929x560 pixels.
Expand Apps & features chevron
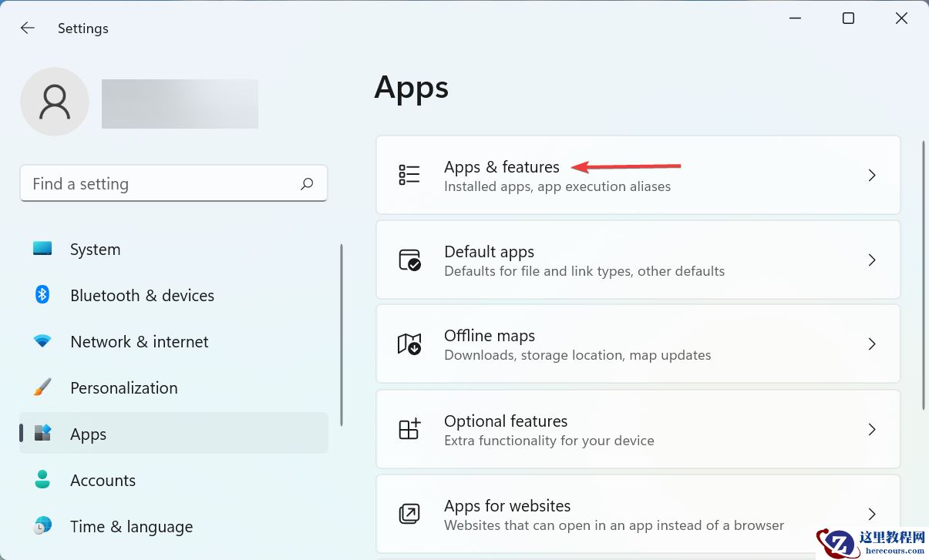coord(872,176)
